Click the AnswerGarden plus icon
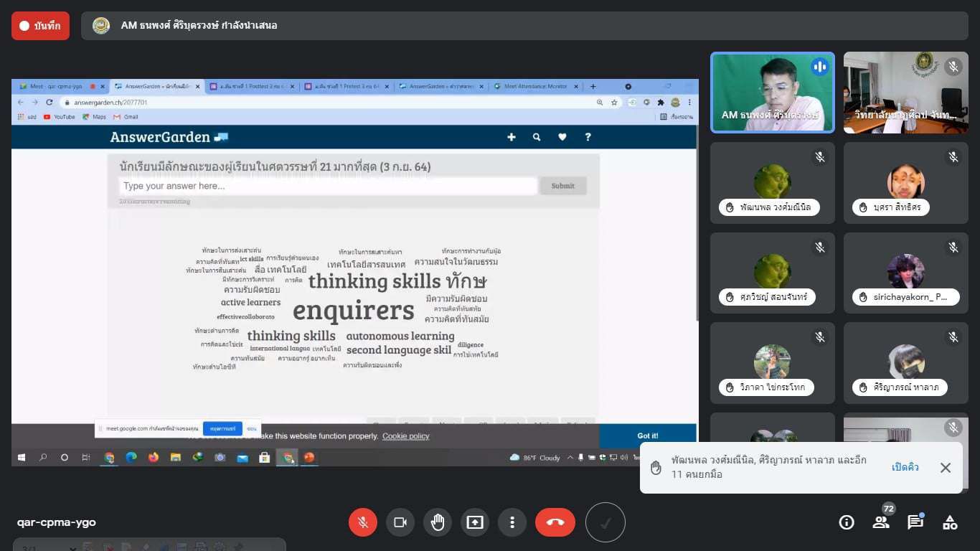 (x=512, y=137)
